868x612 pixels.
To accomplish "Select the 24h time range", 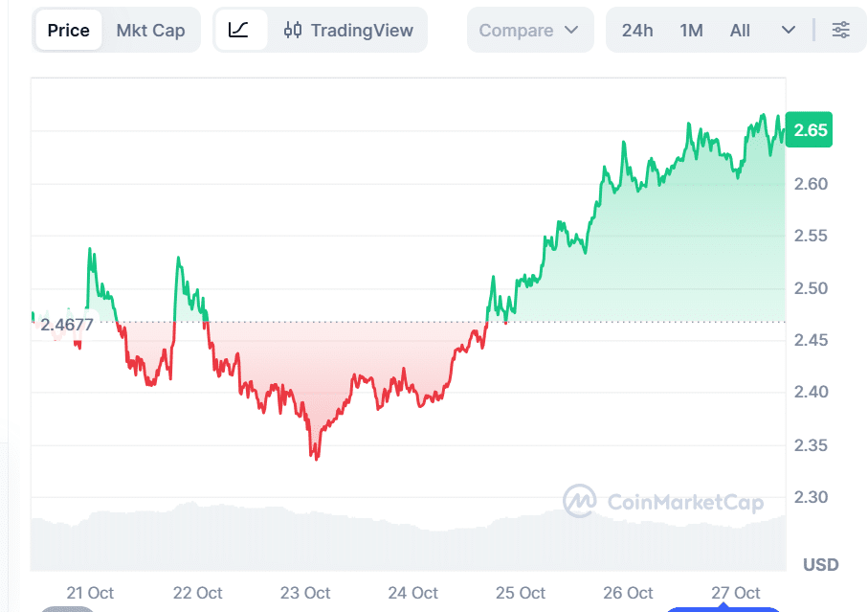I will tap(637, 30).
